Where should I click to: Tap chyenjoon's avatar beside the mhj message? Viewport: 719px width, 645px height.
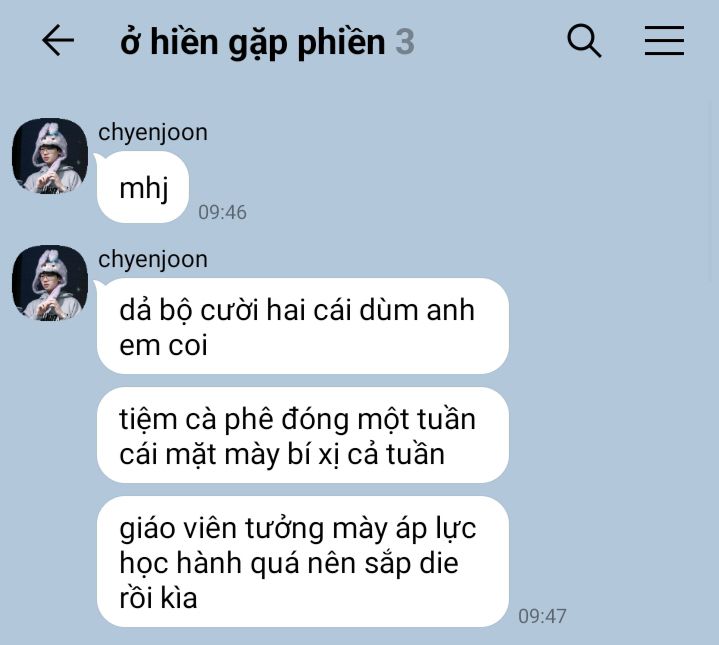coord(50,156)
